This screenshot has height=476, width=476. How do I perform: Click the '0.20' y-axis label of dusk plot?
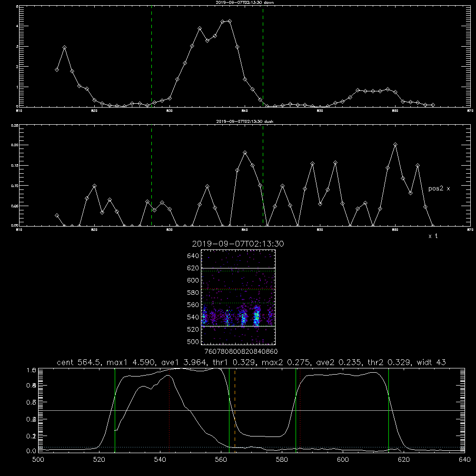point(15,145)
